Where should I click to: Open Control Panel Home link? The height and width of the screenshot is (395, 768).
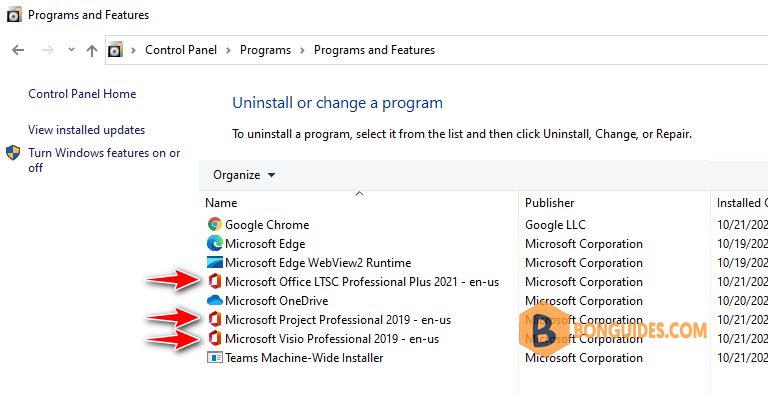click(82, 94)
